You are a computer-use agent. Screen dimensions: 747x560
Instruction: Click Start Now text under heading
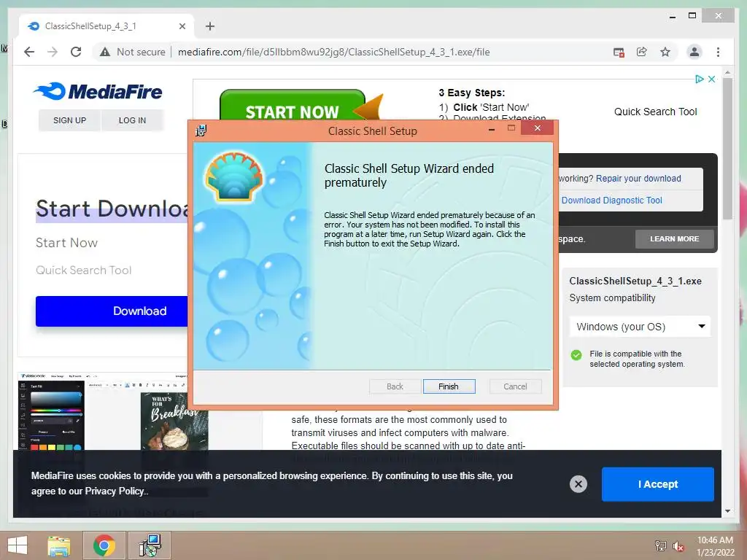66,243
